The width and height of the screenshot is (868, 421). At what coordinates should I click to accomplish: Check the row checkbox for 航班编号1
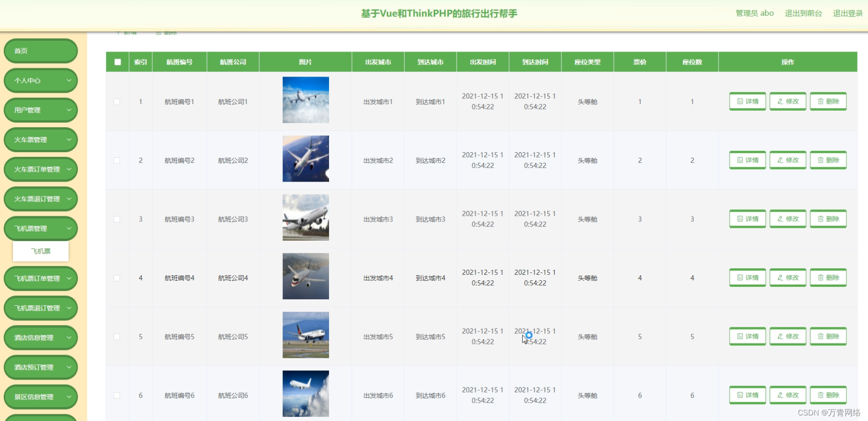[117, 102]
